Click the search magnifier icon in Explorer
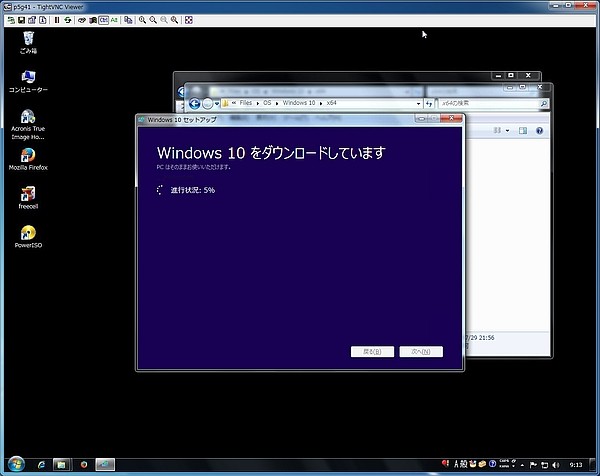 pyautogui.click(x=543, y=103)
